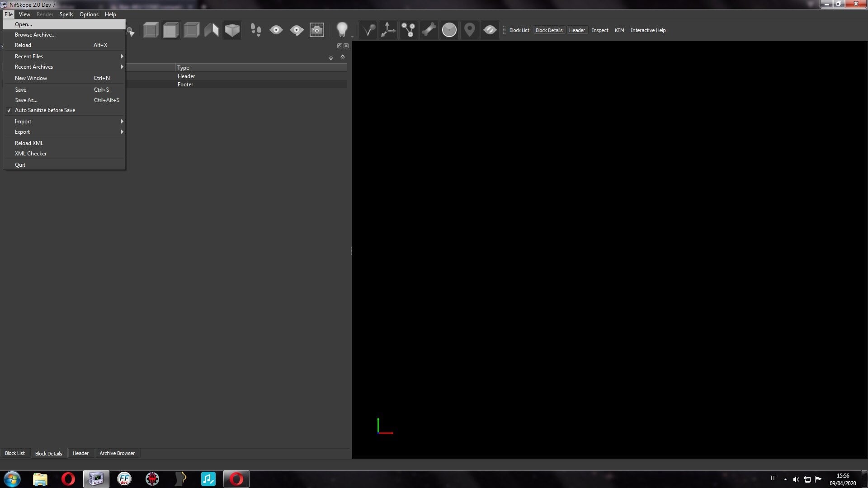The image size is (868, 488).
Task: Switch to the bottom Header tab
Action: [x=80, y=453]
